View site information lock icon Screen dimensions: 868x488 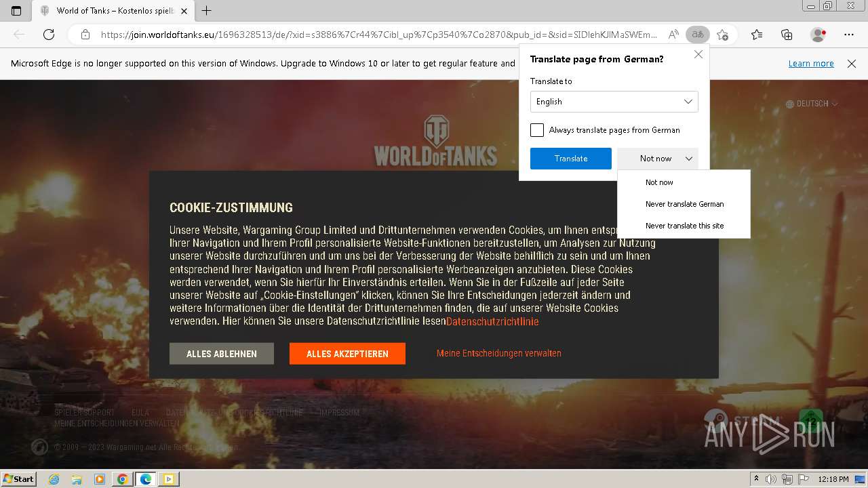click(x=85, y=35)
